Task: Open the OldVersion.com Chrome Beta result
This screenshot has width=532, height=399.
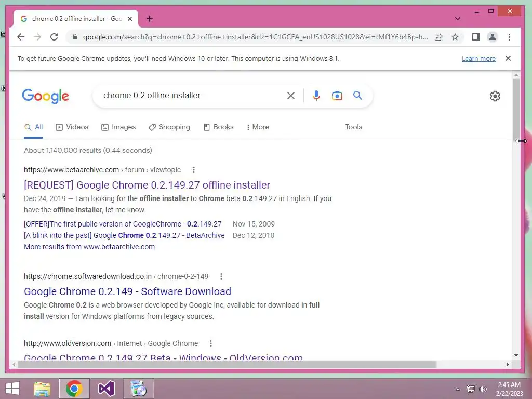Action: [163, 357]
